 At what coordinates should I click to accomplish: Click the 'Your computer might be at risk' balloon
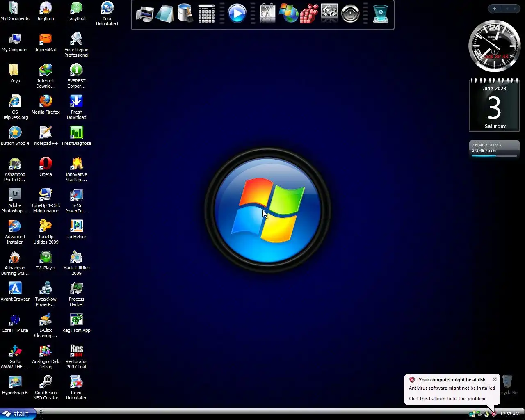452,389
